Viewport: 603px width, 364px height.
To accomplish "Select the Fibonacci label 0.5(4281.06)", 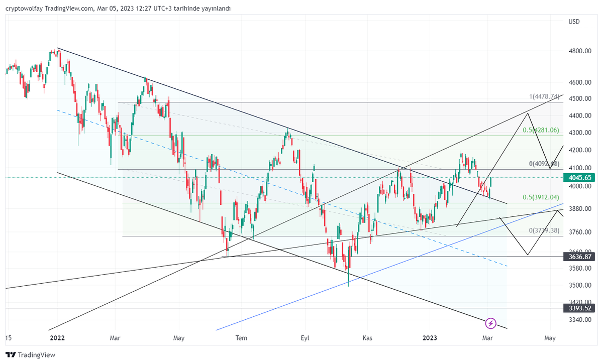I will click(541, 130).
